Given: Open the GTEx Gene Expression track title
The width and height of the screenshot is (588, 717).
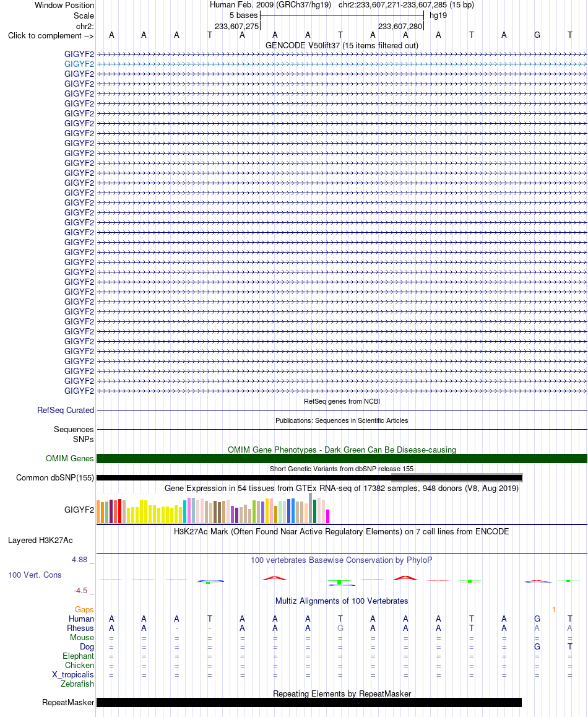Looking at the screenshot, I should 342,489.
